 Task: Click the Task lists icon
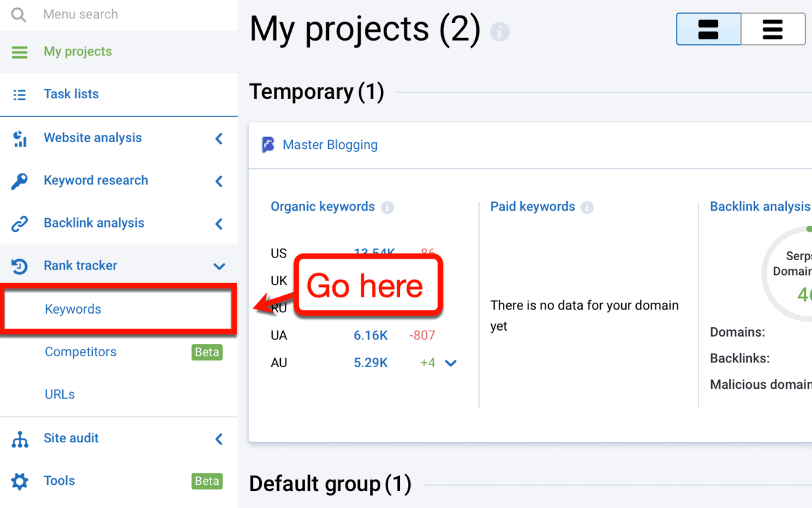coord(20,95)
